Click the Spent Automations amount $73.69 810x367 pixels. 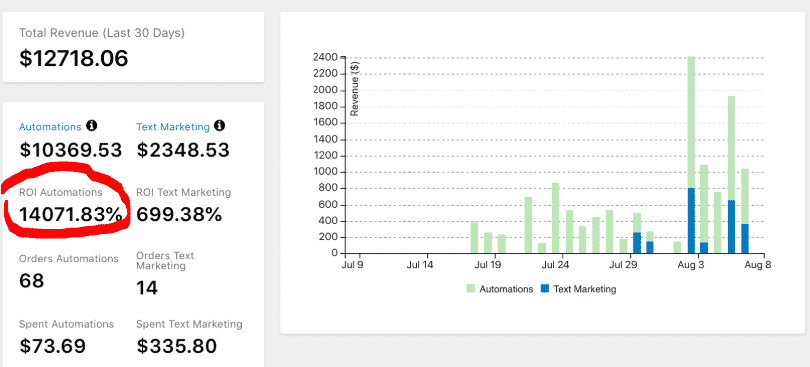(x=53, y=346)
